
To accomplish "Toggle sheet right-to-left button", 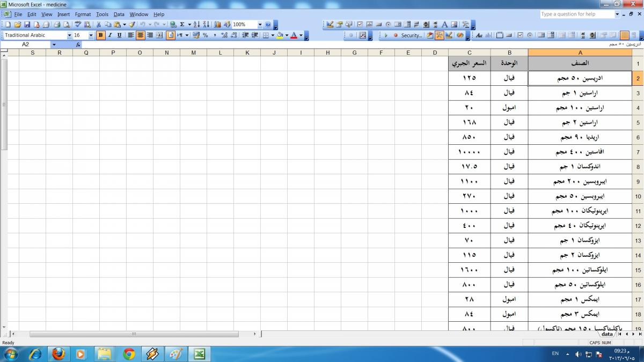I will [170, 35].
